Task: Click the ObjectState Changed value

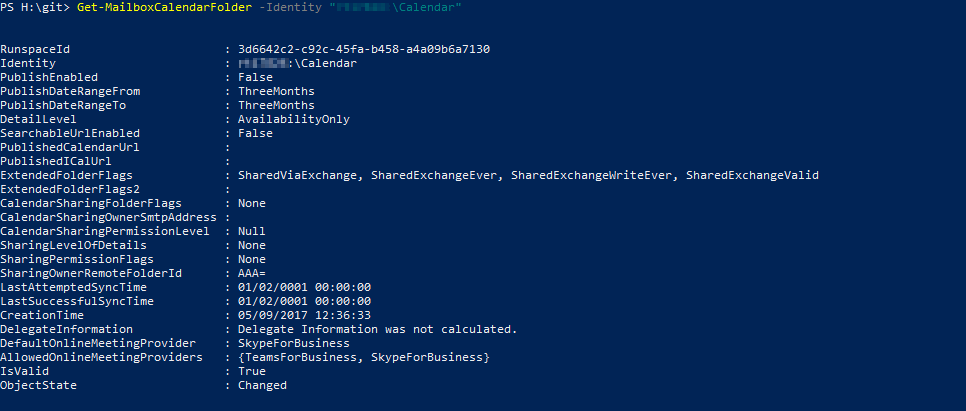Action: [x=262, y=385]
